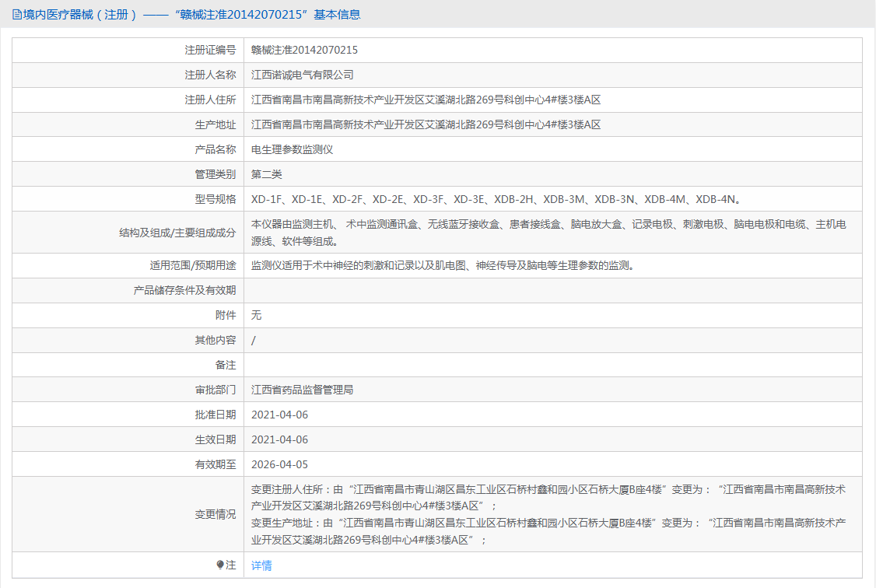Select the change line starting 变更注册人住所
Viewport: 876px width, 588px height.
point(548,498)
